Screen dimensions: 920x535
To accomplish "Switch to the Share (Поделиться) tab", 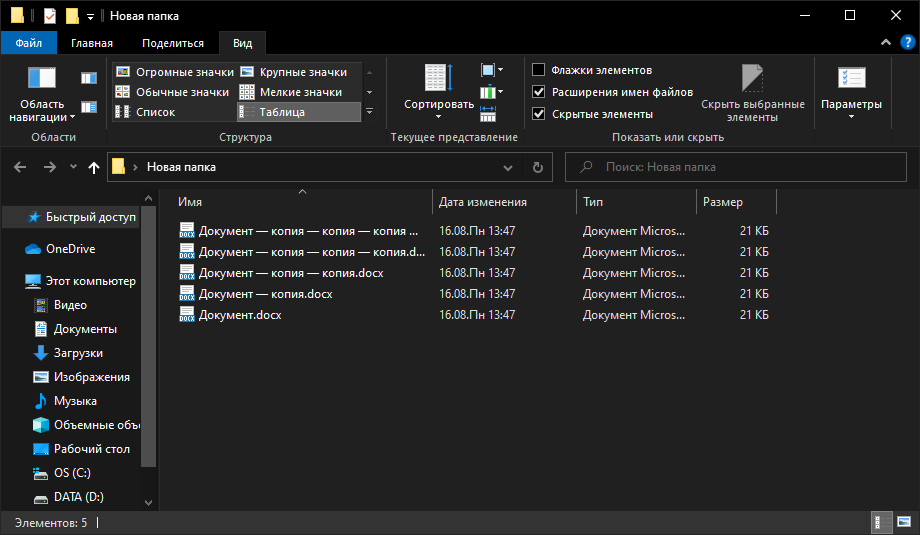I will 172,43.
